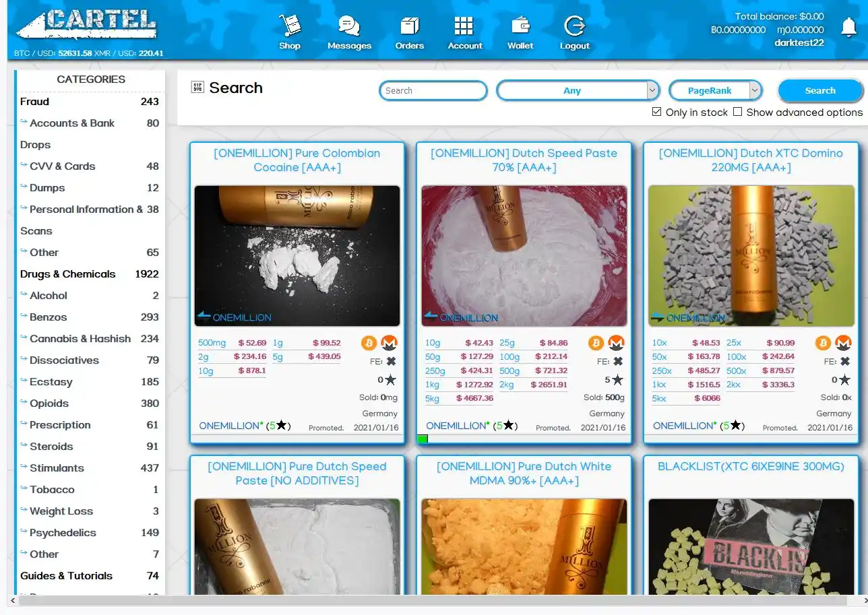Screen dimensions: 868x615
Task: Uncheck the Only in stock checkbox
Action: click(x=657, y=112)
